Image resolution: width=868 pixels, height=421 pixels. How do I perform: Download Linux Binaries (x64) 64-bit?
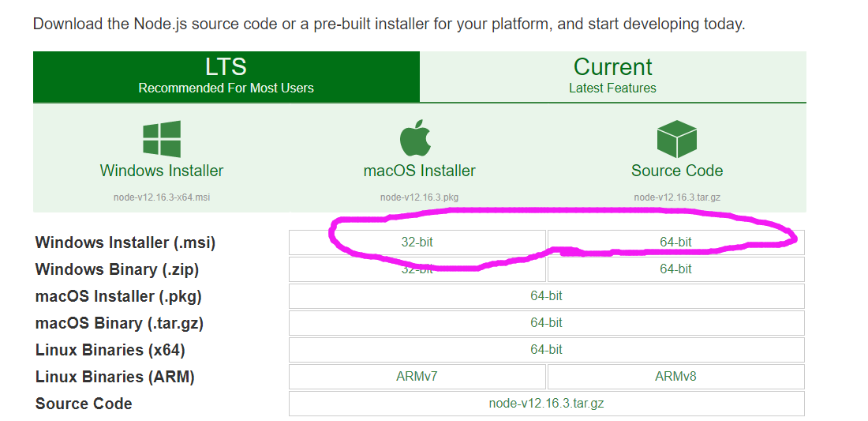click(546, 350)
